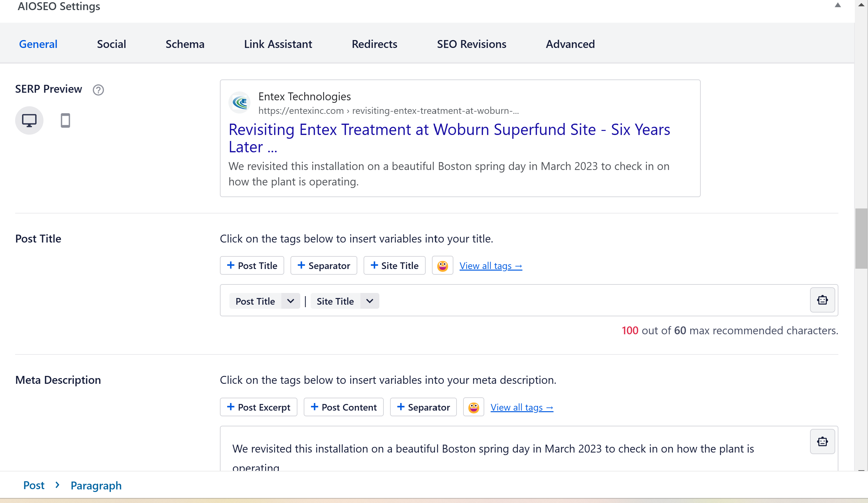Open the Redirects tab
The image size is (868, 503).
(374, 44)
